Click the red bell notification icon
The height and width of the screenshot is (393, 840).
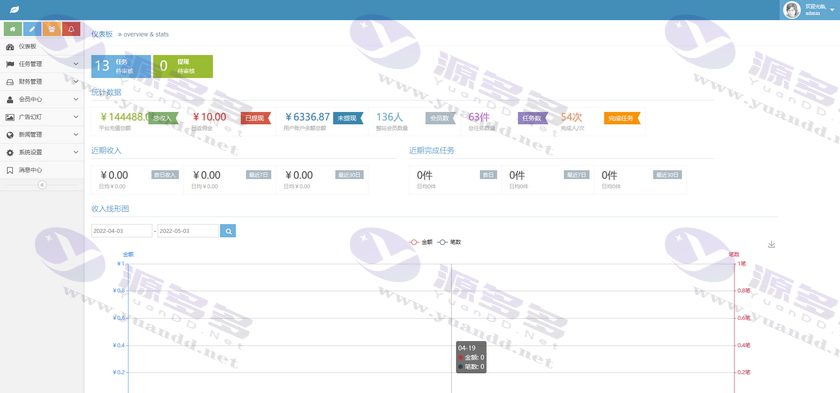[71, 29]
